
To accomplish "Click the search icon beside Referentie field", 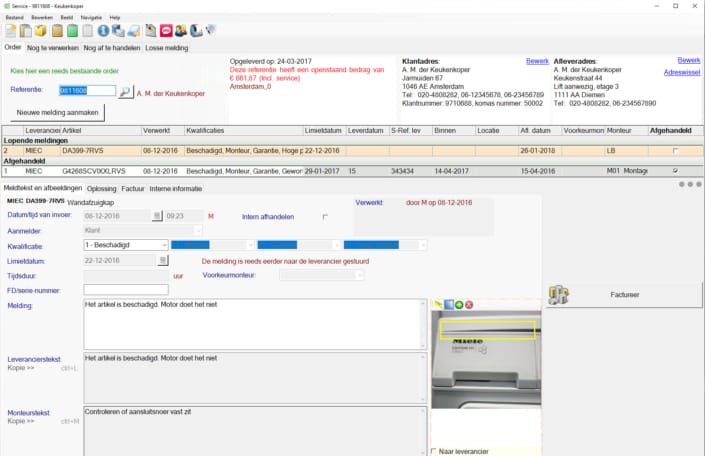I will pyautogui.click(x=125, y=91).
